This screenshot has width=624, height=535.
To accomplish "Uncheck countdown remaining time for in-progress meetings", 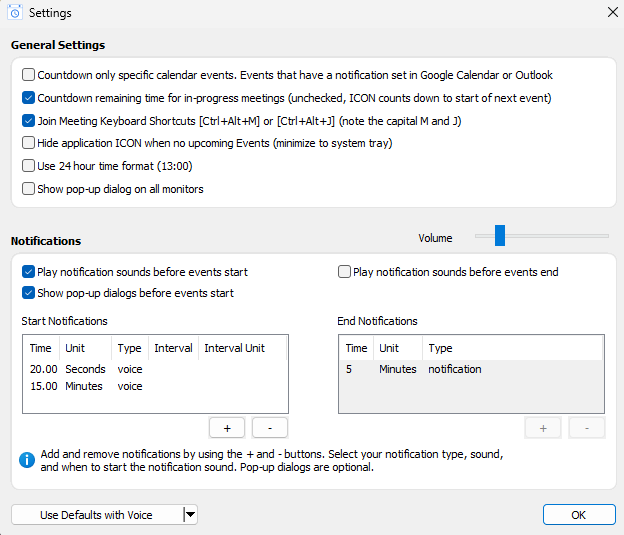I will tap(28, 98).
